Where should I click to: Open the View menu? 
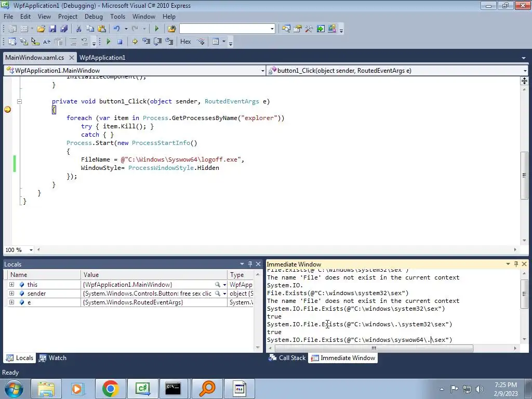point(44,17)
